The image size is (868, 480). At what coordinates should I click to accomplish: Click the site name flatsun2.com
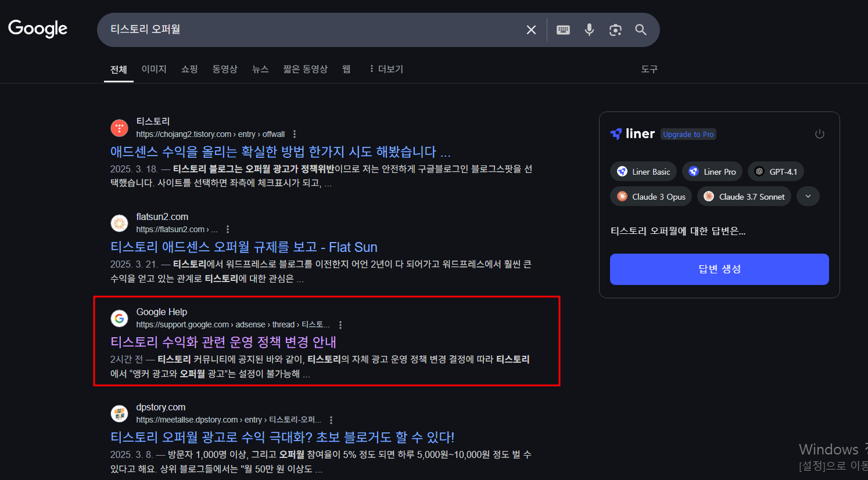click(x=162, y=216)
